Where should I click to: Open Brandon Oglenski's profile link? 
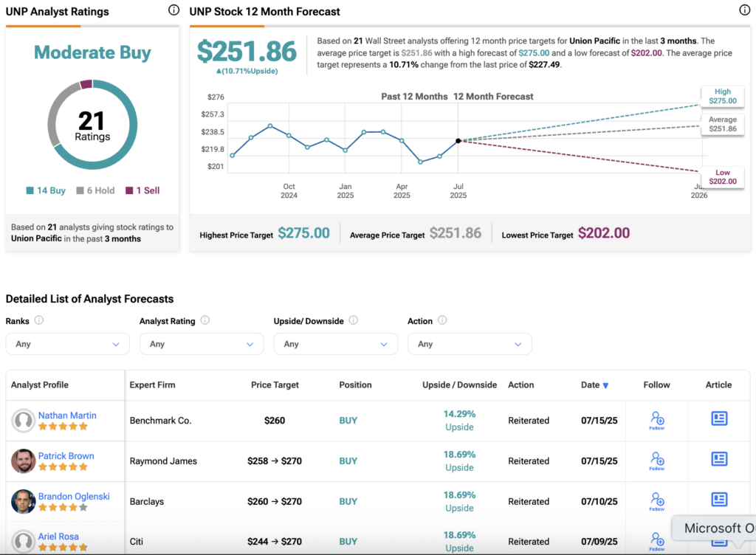tap(74, 497)
